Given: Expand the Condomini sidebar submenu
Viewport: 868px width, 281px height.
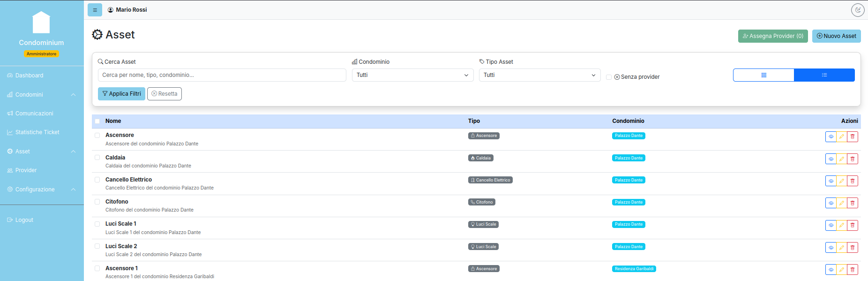Looking at the screenshot, I should pyautogui.click(x=42, y=95).
